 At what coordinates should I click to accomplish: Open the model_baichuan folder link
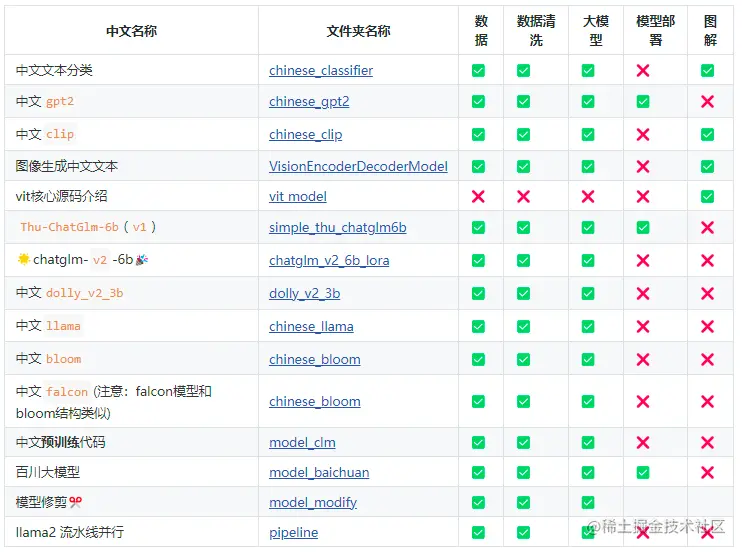click(x=319, y=472)
